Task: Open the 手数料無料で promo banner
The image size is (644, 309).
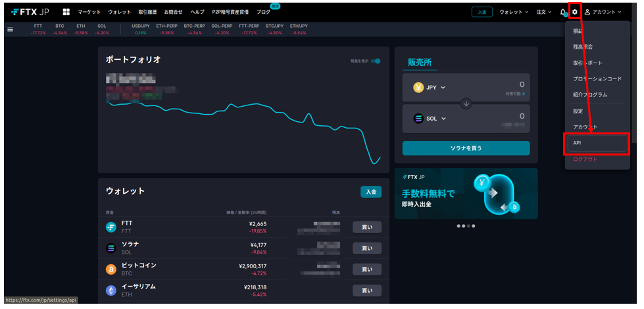Action: coord(466,194)
